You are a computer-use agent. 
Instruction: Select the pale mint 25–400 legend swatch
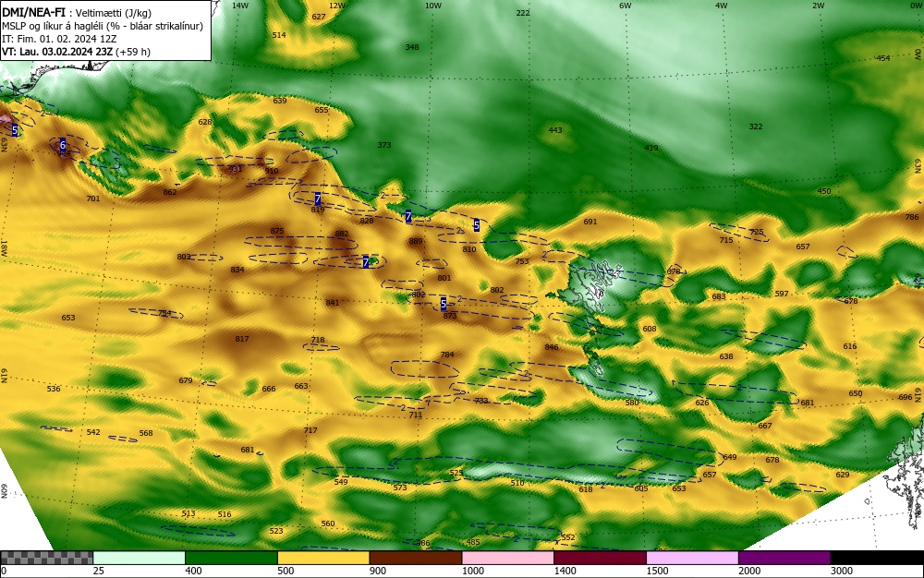pyautogui.click(x=139, y=558)
